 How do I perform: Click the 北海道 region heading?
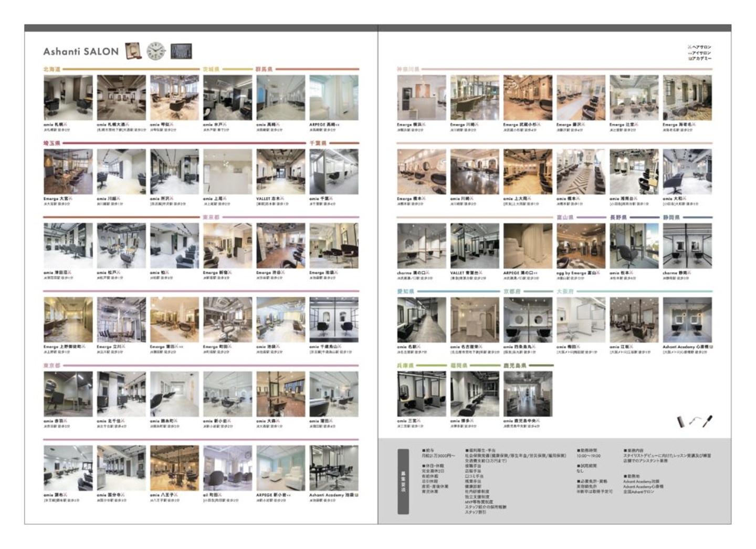[x=52, y=69]
